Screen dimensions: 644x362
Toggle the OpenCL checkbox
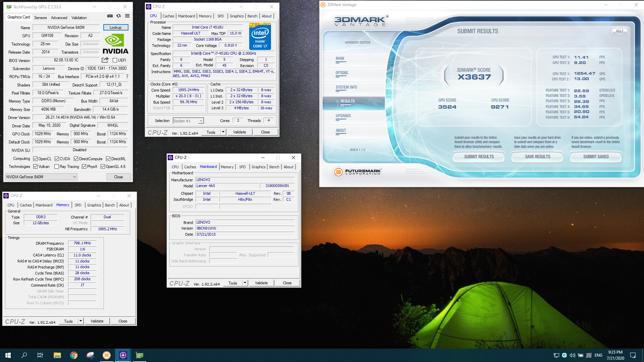tap(36, 159)
